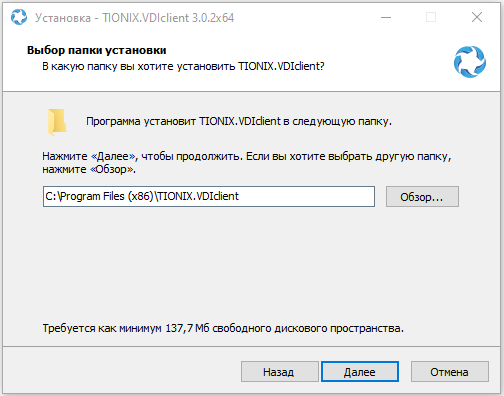The height and width of the screenshot is (396, 504).
Task: Close the TIONIX.VDIclient setup window
Action: [x=477, y=17]
